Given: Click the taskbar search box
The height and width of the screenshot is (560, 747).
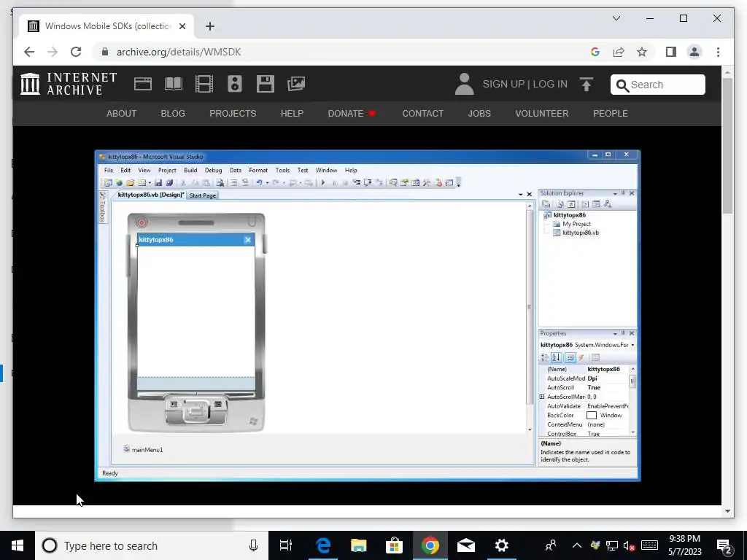Looking at the screenshot, I should (152, 545).
